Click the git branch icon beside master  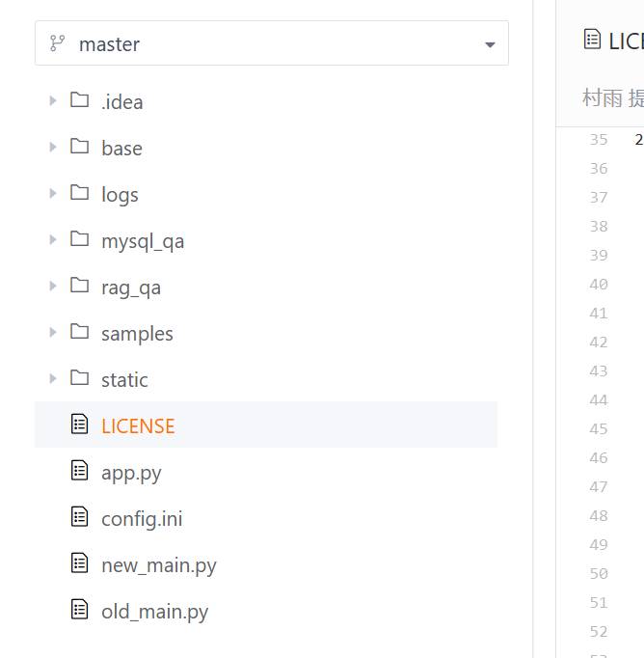(57, 43)
